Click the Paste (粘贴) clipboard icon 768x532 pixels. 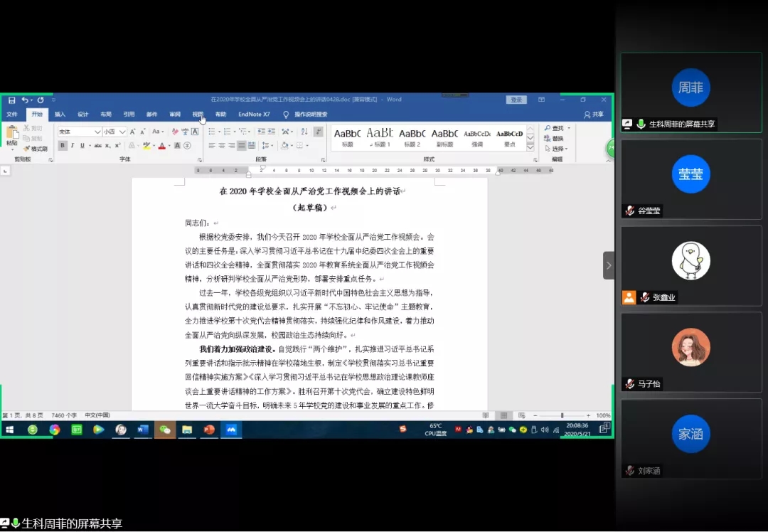click(12, 135)
